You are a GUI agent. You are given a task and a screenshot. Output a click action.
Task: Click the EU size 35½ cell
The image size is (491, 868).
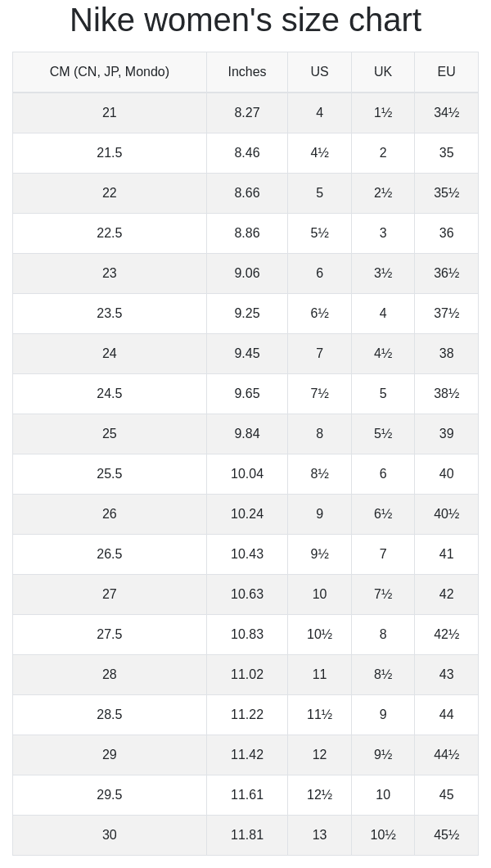point(446,193)
